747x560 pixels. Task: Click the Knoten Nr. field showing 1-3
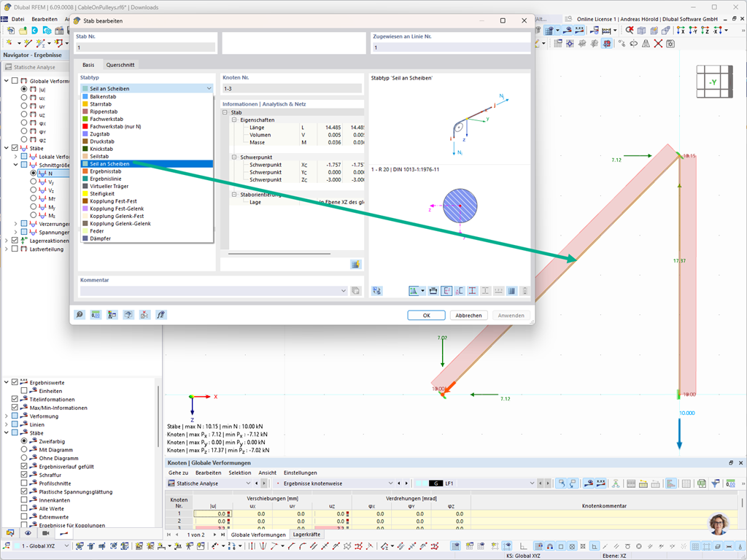[x=292, y=88]
